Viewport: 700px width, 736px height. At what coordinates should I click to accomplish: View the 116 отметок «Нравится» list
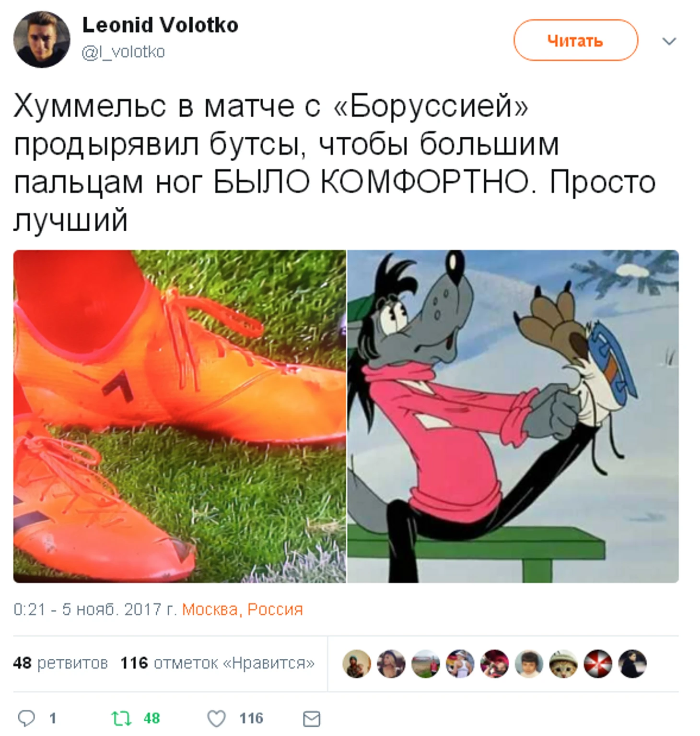(218, 663)
